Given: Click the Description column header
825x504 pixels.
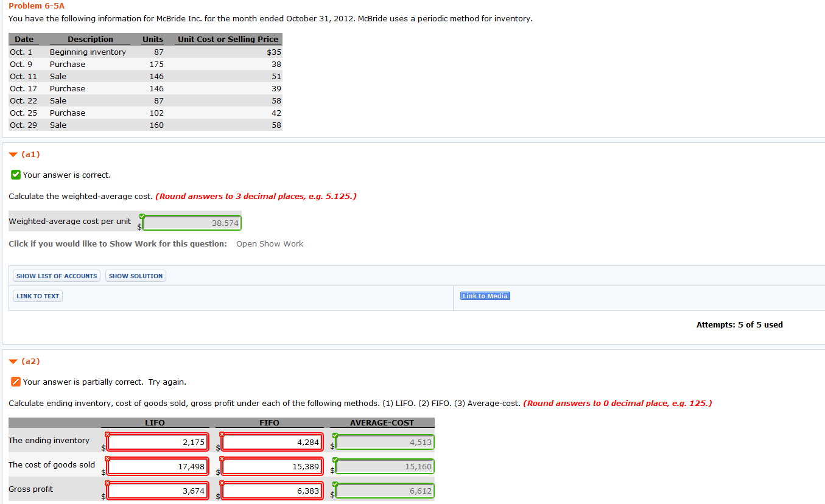Looking at the screenshot, I should (x=90, y=40).
